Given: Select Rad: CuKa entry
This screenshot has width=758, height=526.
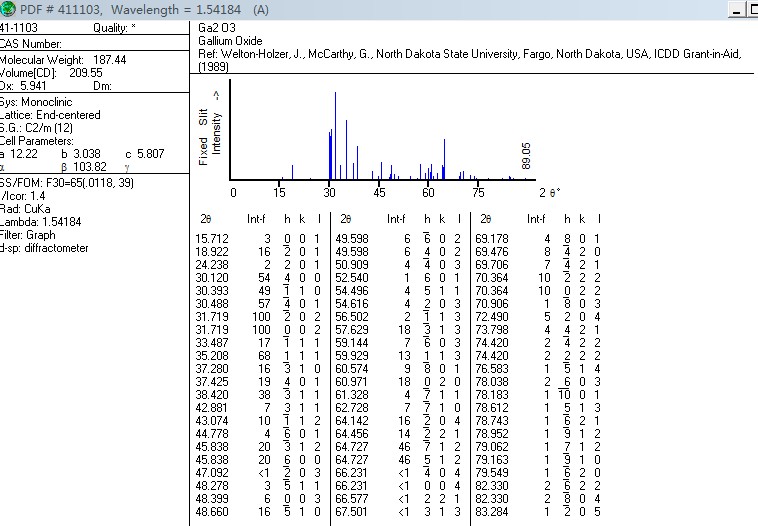Looking at the screenshot, I should (25, 209).
